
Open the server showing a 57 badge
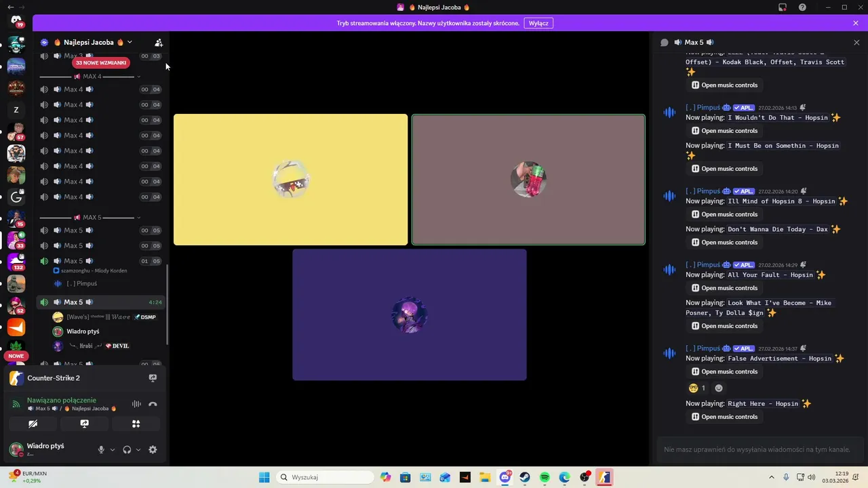tap(16, 131)
